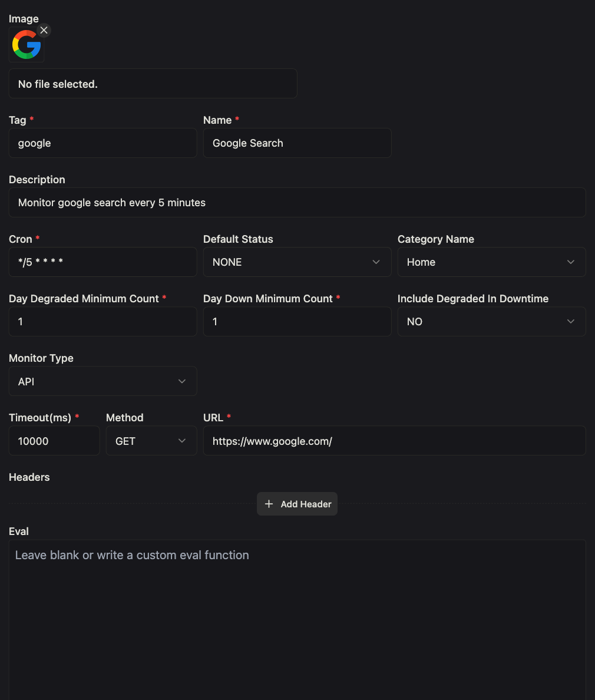Click the Headers section label

point(29,477)
